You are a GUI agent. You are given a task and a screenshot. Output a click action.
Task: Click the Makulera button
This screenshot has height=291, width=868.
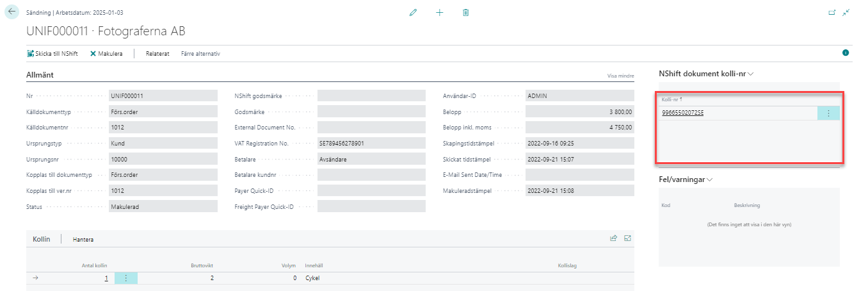pos(106,54)
